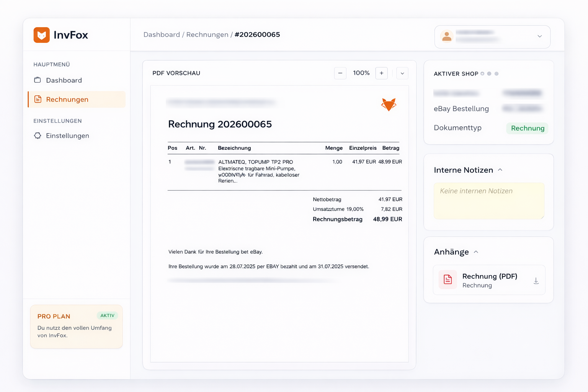Select Dashboard from the Hauptmenü
Screen dimensions: 588x392
64,80
